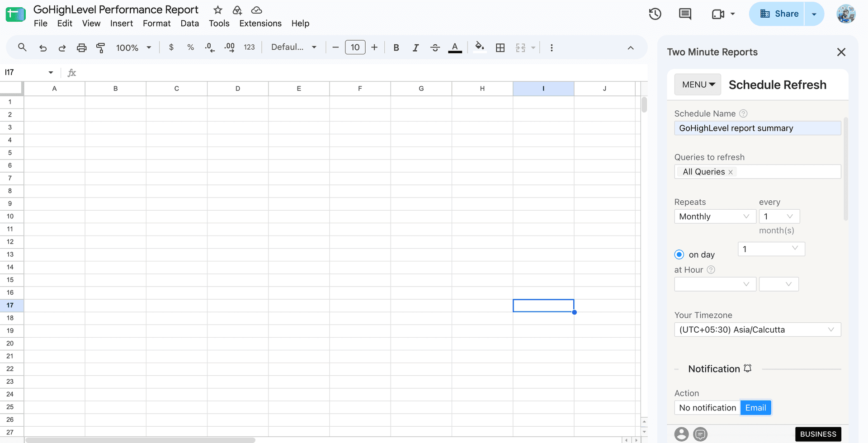Start a meeting with camera icon
868x443 pixels.
[718, 14]
